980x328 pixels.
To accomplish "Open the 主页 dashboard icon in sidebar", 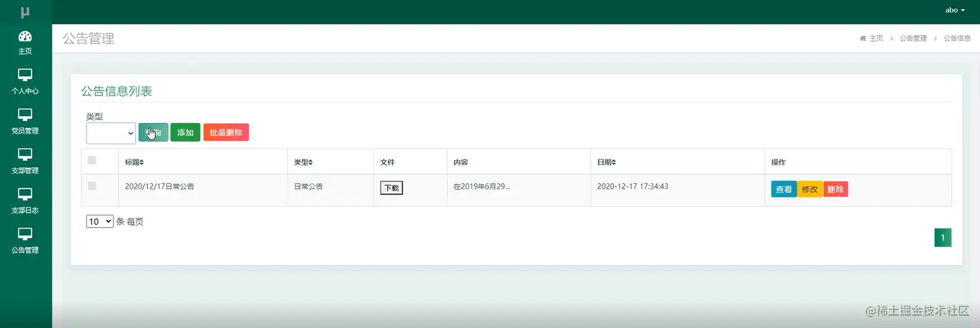I will click(25, 37).
